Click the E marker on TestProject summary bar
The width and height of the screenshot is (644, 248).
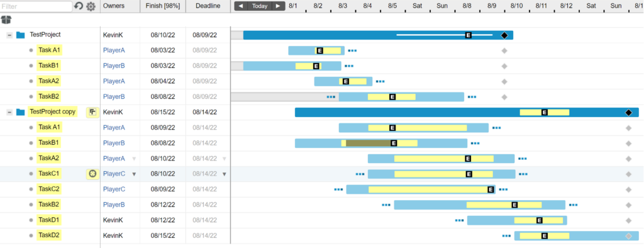(468, 35)
